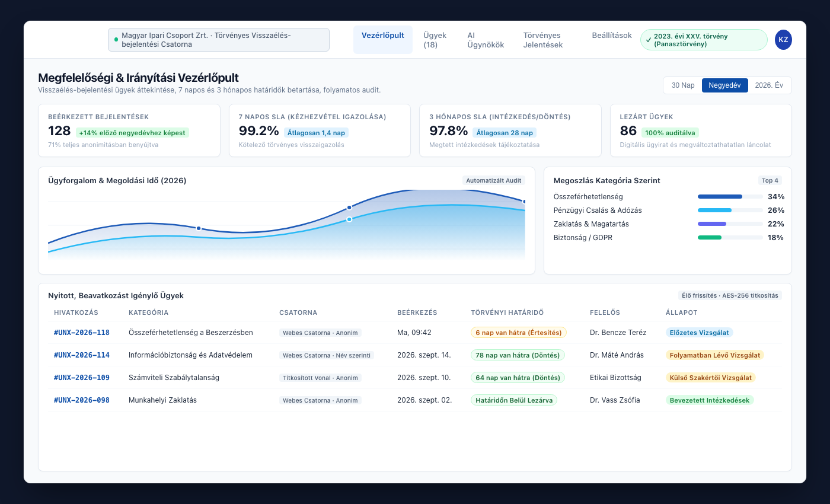This screenshot has height=504, width=830.
Task: Select the Negyedév period
Action: [724, 85]
